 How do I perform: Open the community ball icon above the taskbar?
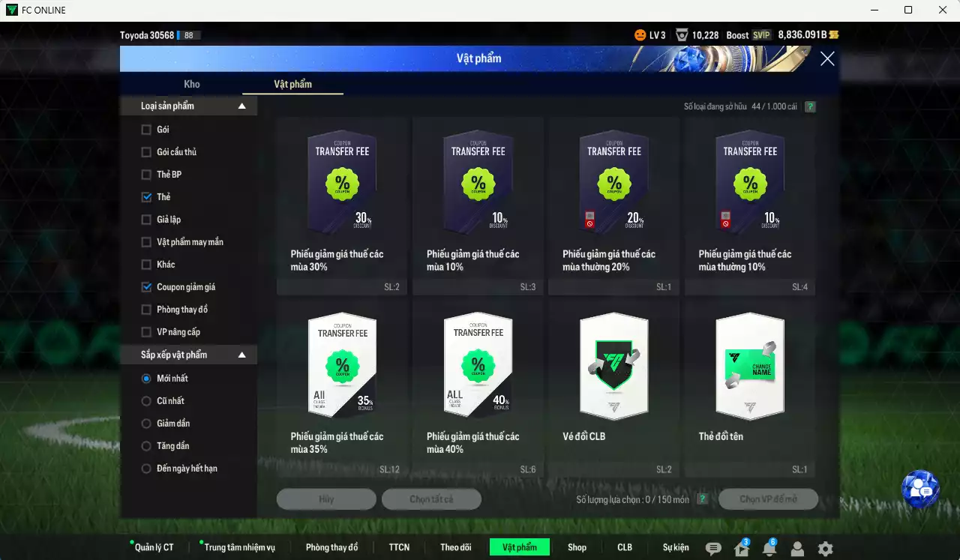point(921,490)
